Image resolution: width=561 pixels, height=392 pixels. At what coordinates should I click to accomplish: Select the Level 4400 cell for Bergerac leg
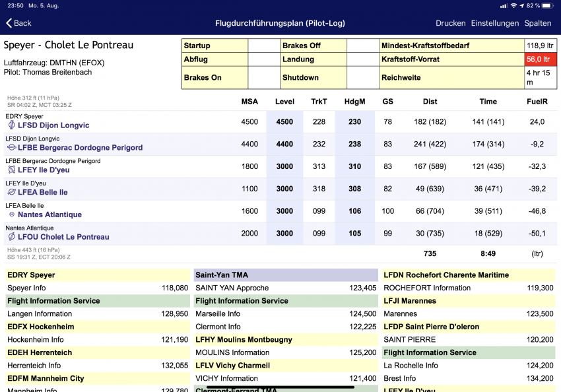point(284,144)
